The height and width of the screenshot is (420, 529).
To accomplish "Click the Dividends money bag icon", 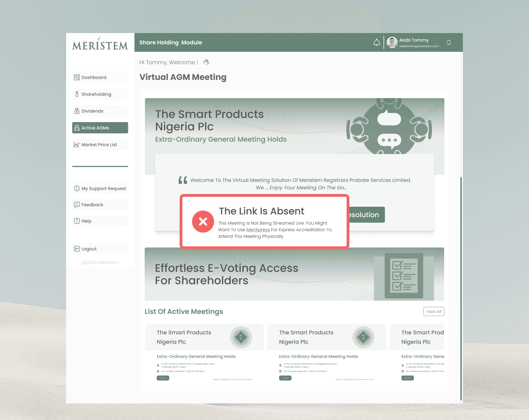I will (77, 111).
